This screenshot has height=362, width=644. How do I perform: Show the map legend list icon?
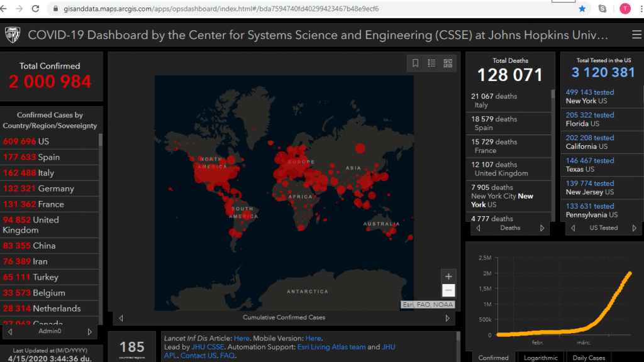point(431,63)
